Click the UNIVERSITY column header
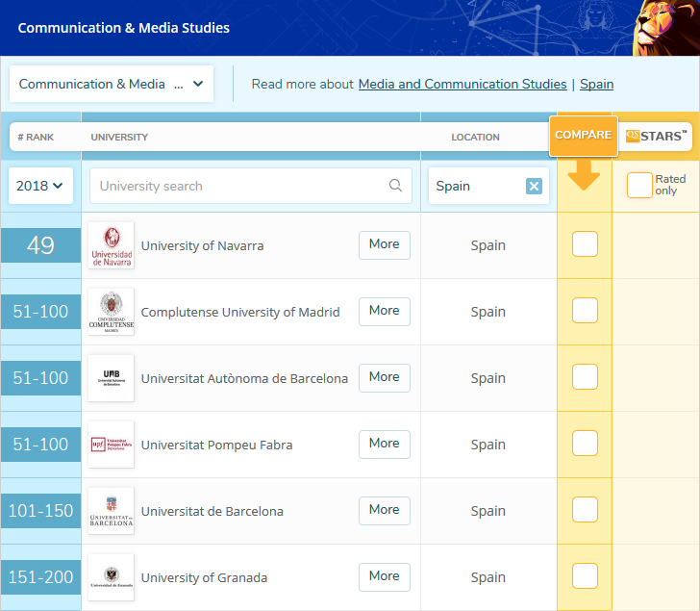700x611 pixels. point(119,138)
